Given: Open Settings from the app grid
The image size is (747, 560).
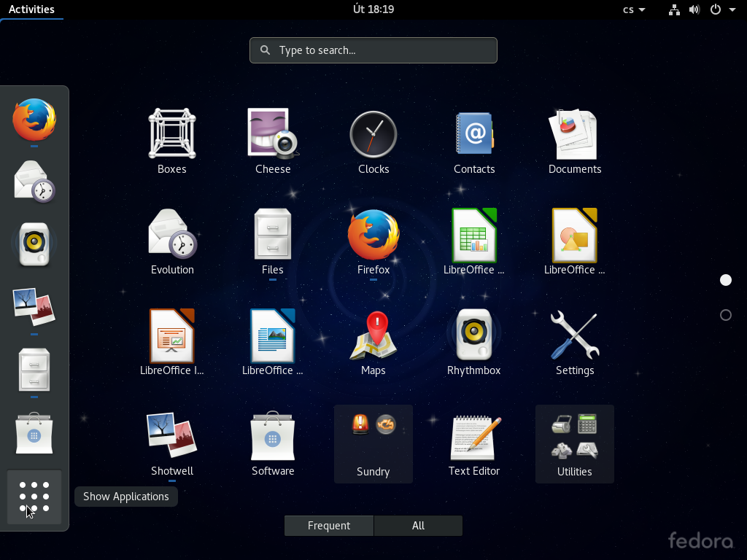Looking at the screenshot, I should pyautogui.click(x=575, y=342).
